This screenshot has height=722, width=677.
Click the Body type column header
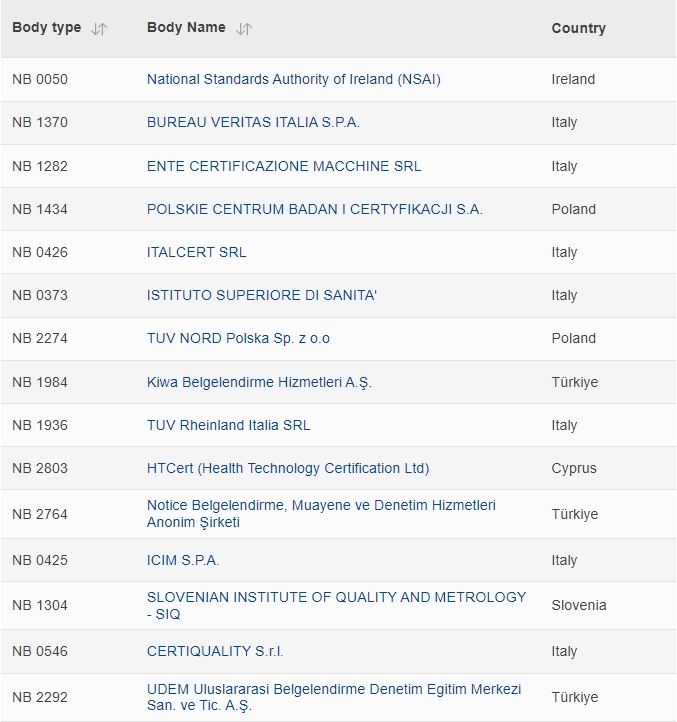click(47, 28)
